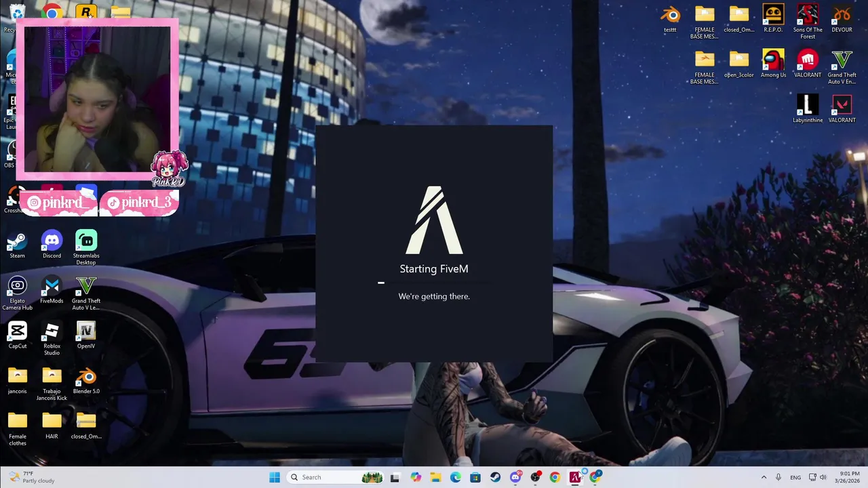Switch to Discord on the taskbar
The image size is (868, 488).
[515, 477]
